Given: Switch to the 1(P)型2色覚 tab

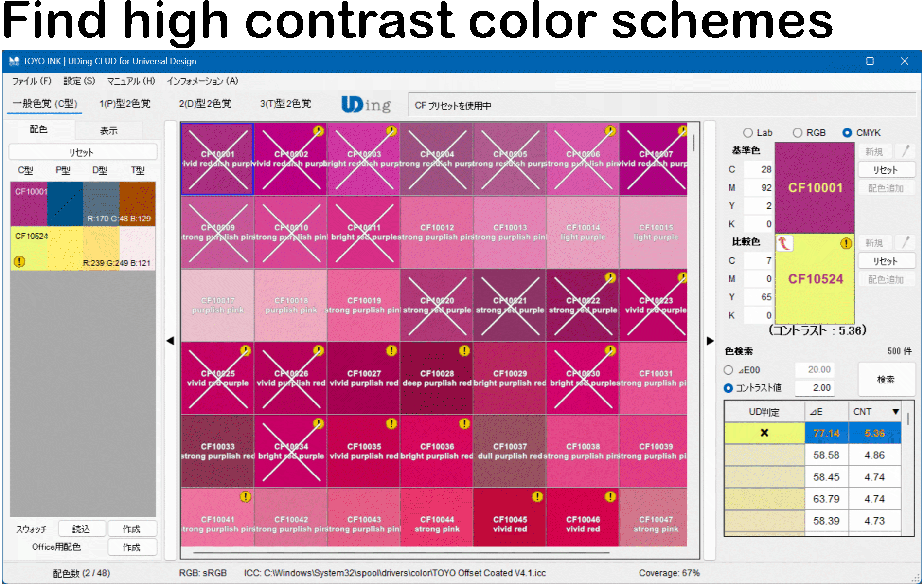Looking at the screenshot, I should pyautogui.click(x=125, y=104).
